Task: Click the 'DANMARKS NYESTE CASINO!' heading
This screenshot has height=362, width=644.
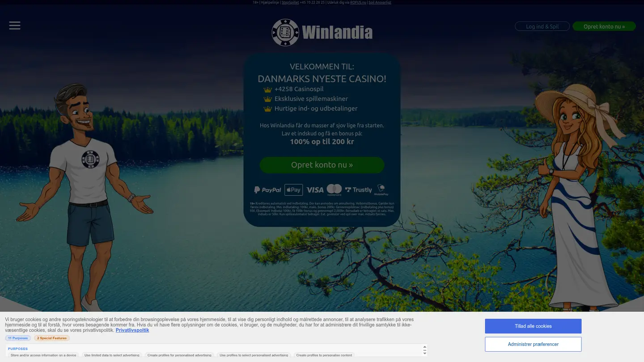Action: (322, 79)
